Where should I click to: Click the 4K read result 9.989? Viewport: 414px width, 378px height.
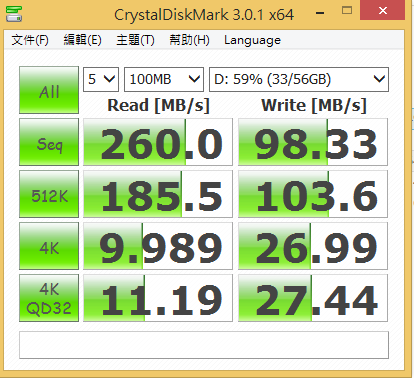click(158, 246)
